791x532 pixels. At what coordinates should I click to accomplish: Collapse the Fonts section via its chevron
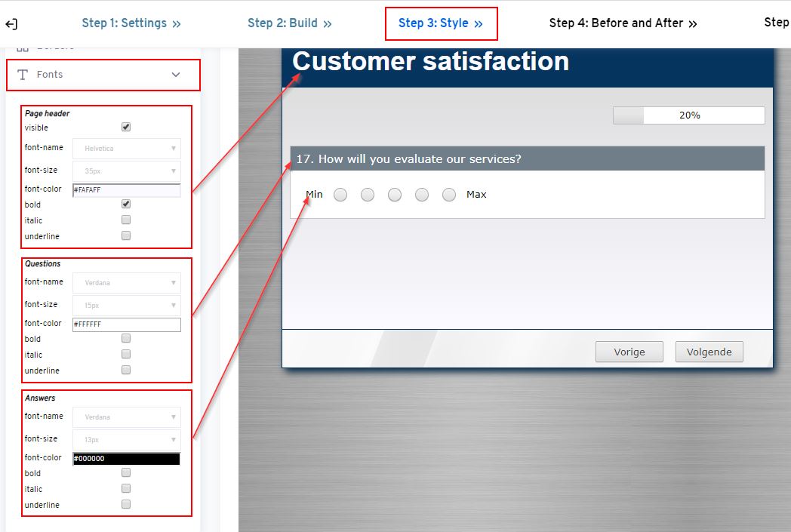pos(176,75)
